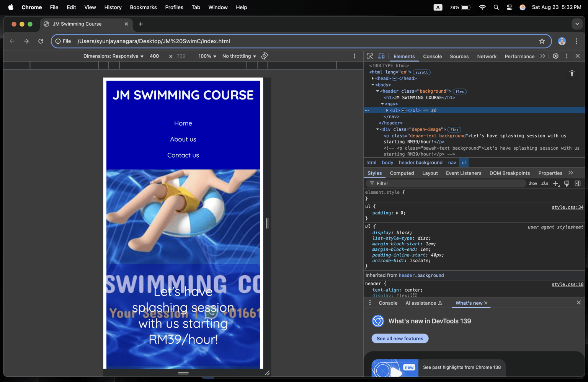Toggle the :hov element state panel

pyautogui.click(x=533, y=183)
